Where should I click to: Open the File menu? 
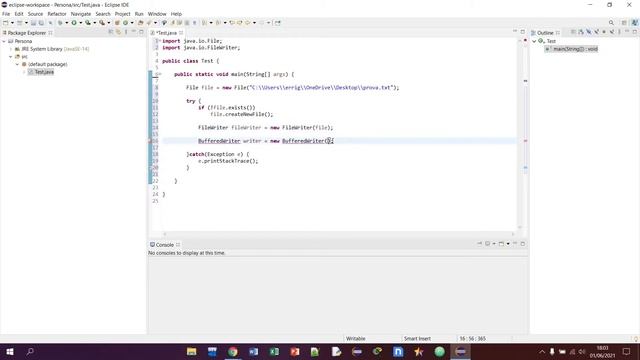click(6, 14)
